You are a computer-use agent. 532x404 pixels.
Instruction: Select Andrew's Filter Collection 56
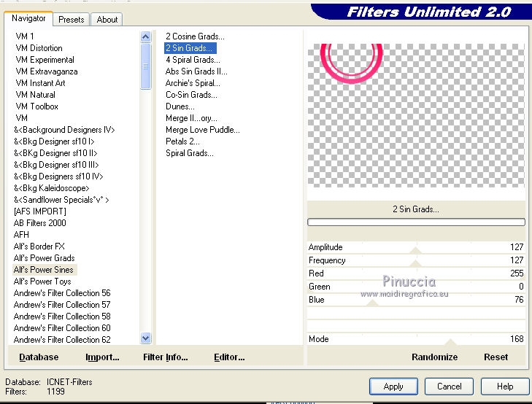pos(62,293)
